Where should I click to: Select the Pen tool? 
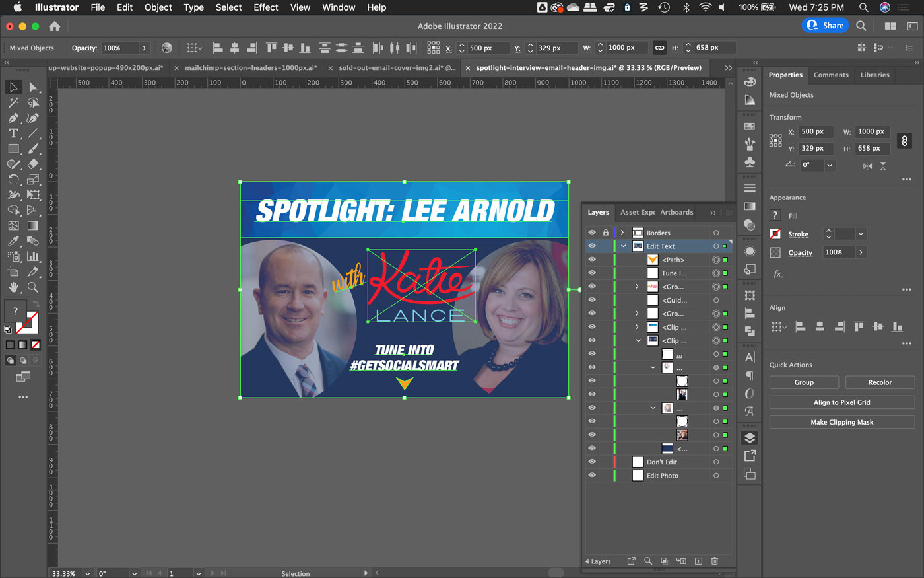pos(13,118)
